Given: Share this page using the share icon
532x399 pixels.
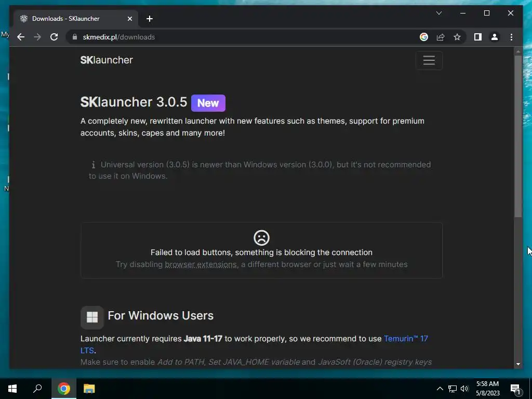Looking at the screenshot, I should pos(441,37).
